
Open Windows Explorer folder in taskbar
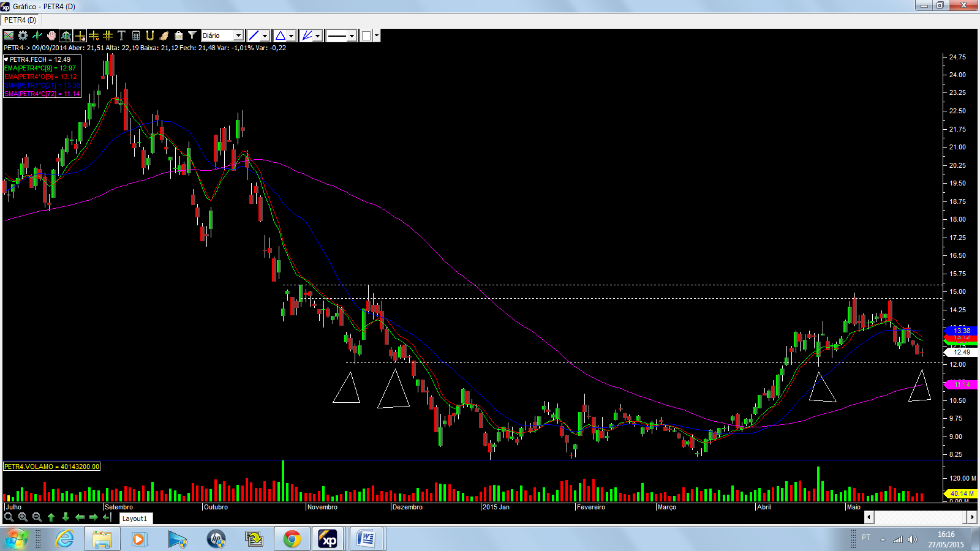coord(102,539)
